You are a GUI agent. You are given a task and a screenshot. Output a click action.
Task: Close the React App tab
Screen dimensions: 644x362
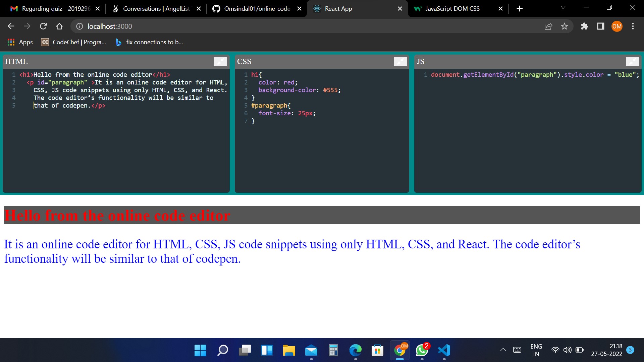(x=400, y=9)
